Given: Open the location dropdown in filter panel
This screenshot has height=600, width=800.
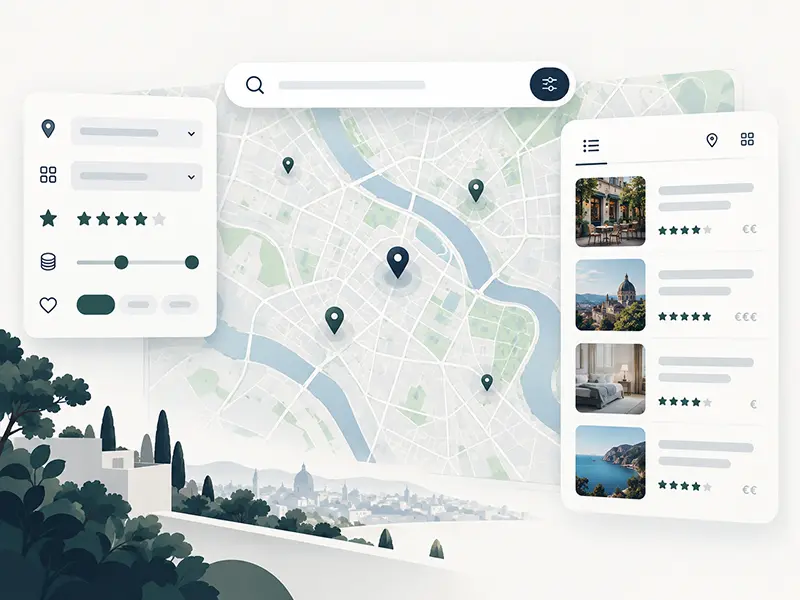Looking at the screenshot, I should pyautogui.click(x=136, y=133).
